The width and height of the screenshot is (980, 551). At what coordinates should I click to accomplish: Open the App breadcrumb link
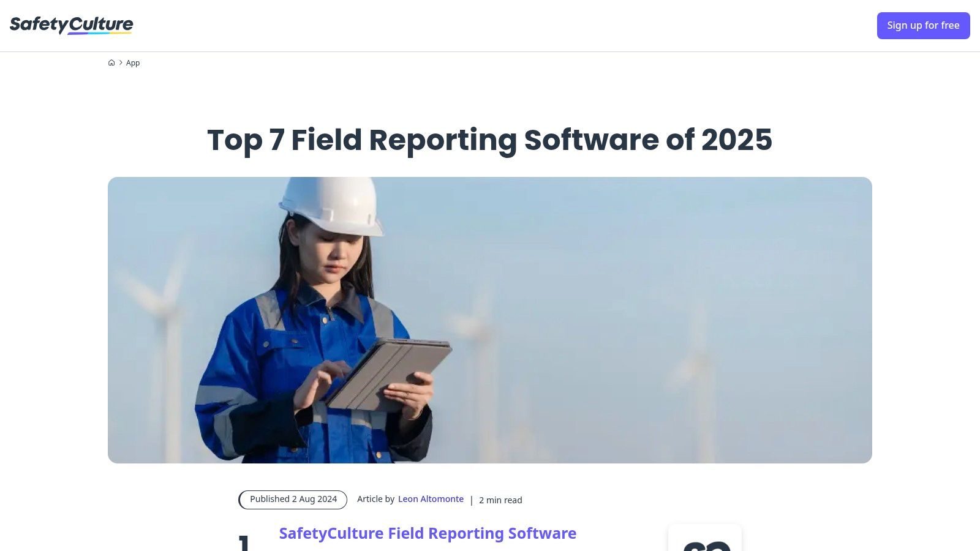[133, 62]
